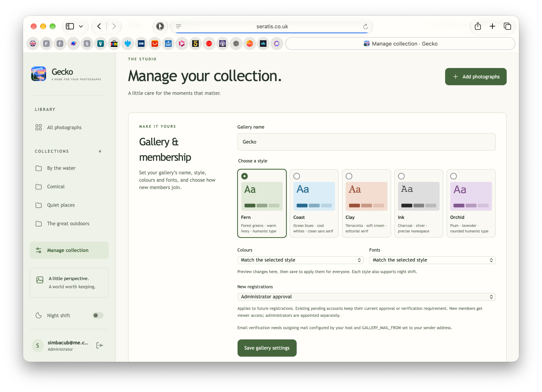The image size is (542, 392).
Task: Open the reader icon in the address bar
Action: click(x=179, y=26)
